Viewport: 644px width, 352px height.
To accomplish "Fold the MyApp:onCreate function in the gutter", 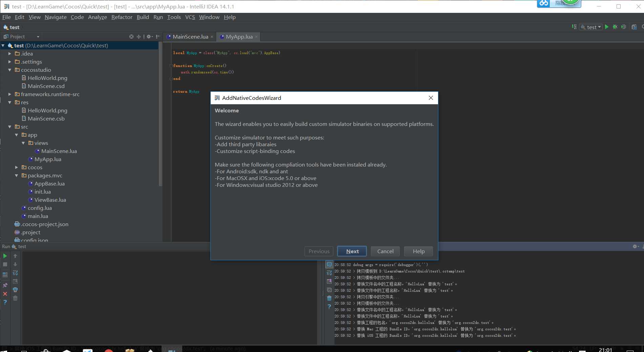I will (171, 66).
